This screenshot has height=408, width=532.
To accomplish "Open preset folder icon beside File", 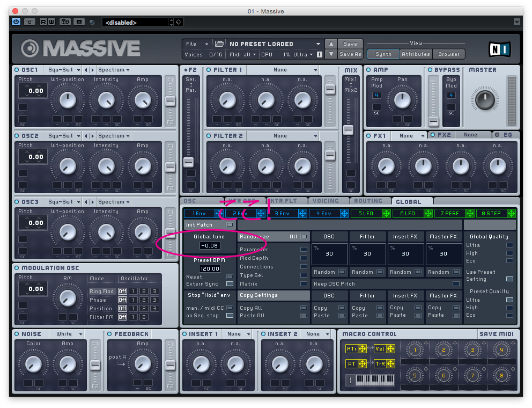I will click(219, 44).
